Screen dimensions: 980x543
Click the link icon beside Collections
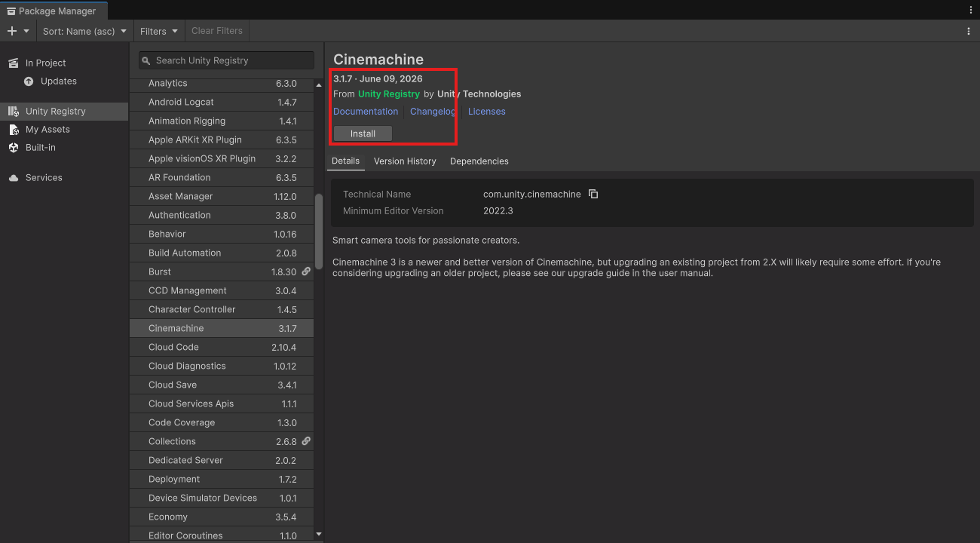(306, 441)
